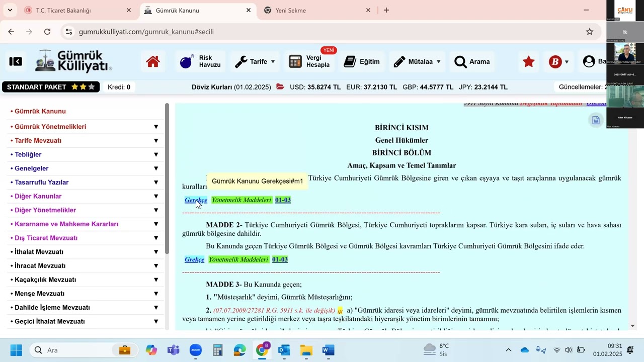Image resolution: width=644 pixels, height=362 pixels.
Task: Show hidden system tray icons
Action: 508,350
